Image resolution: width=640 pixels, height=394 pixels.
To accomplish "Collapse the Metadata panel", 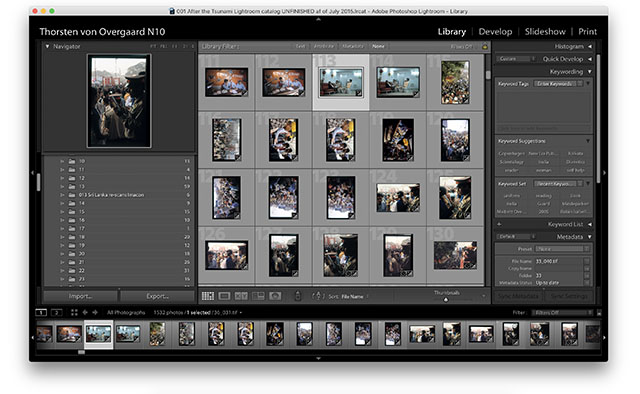I will (x=590, y=237).
